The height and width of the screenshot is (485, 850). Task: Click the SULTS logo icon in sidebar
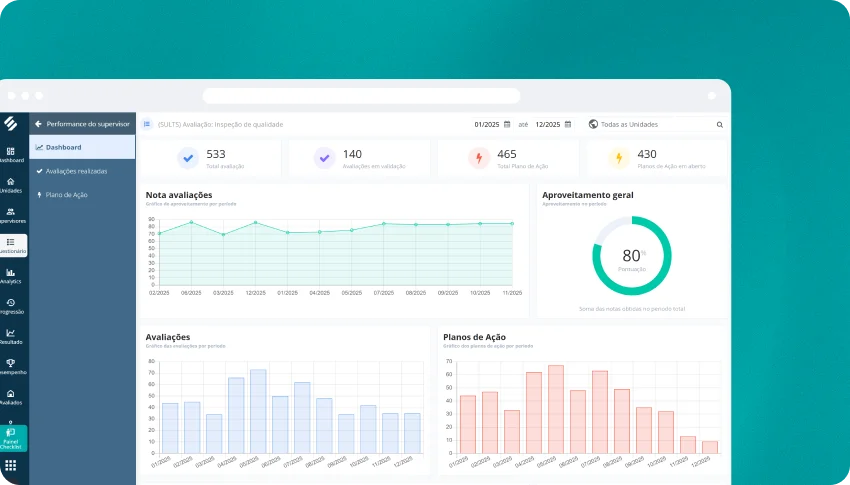(11, 123)
